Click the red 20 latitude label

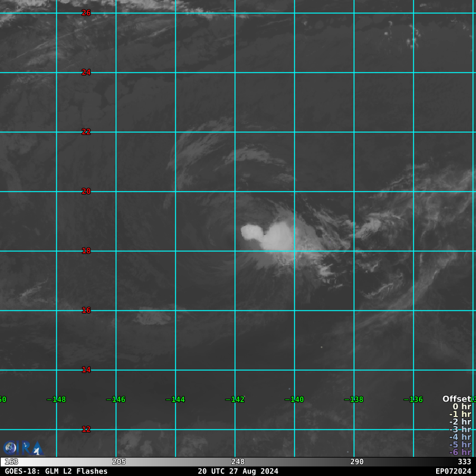pyautogui.click(x=86, y=191)
